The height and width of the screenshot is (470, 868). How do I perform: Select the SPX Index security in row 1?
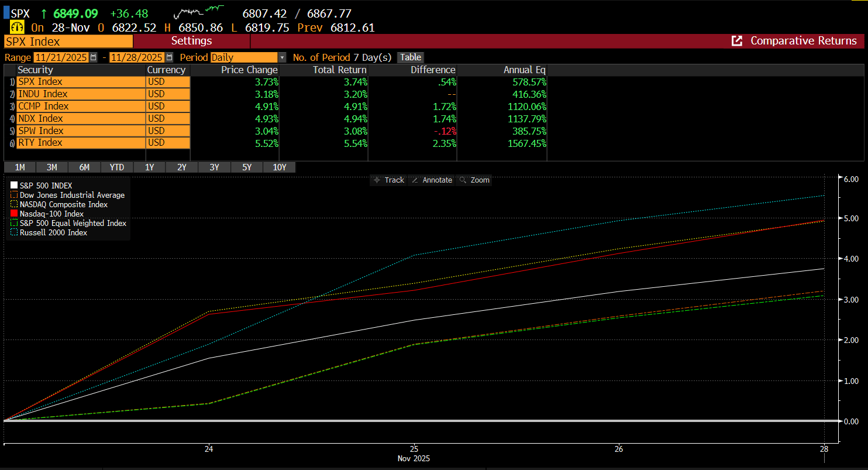click(81, 82)
